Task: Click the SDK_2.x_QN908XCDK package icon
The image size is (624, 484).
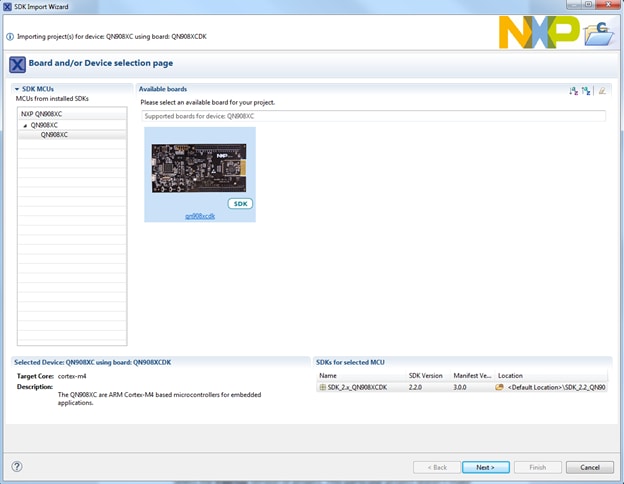Action: (x=322, y=387)
